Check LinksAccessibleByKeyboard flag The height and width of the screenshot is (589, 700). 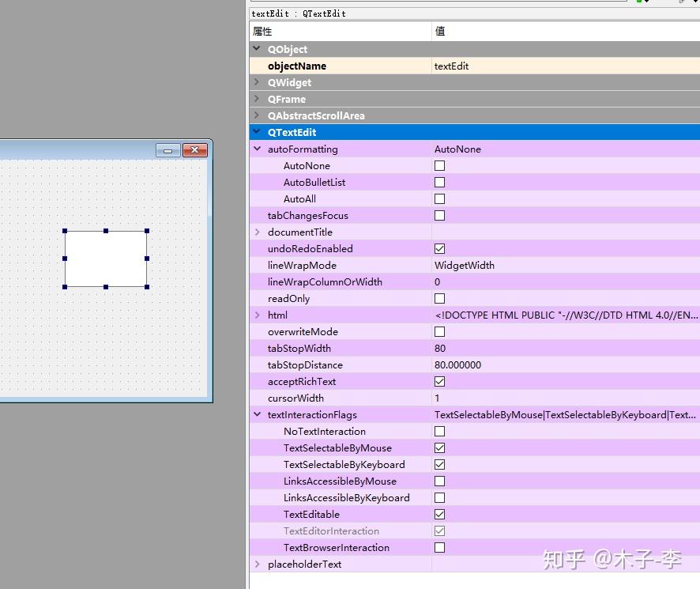coord(440,497)
